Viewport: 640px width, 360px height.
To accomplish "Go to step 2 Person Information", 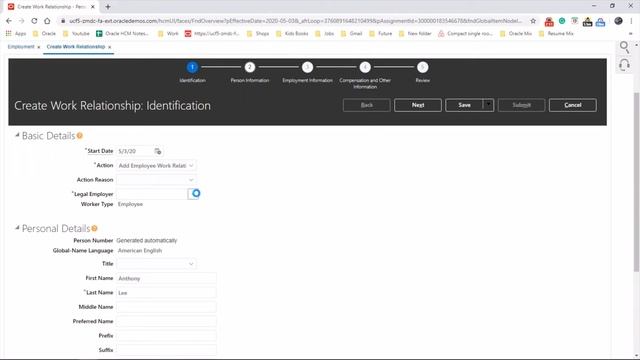I will click(250, 67).
